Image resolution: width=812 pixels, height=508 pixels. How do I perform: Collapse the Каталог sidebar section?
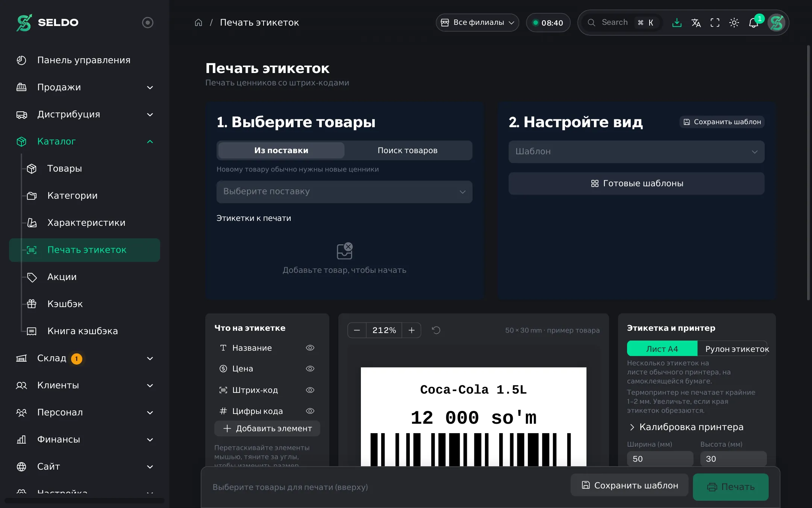[84, 141]
